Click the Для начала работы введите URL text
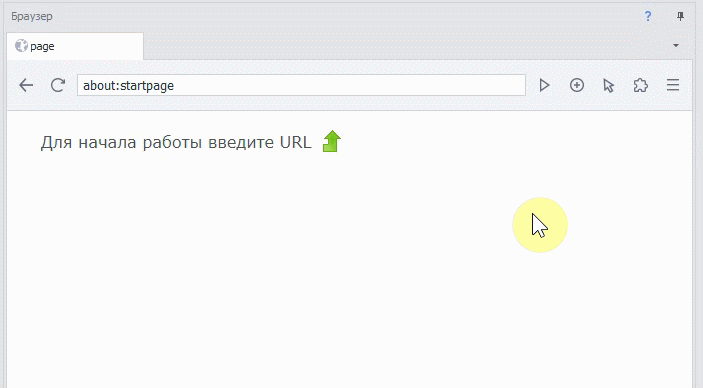 point(176,142)
